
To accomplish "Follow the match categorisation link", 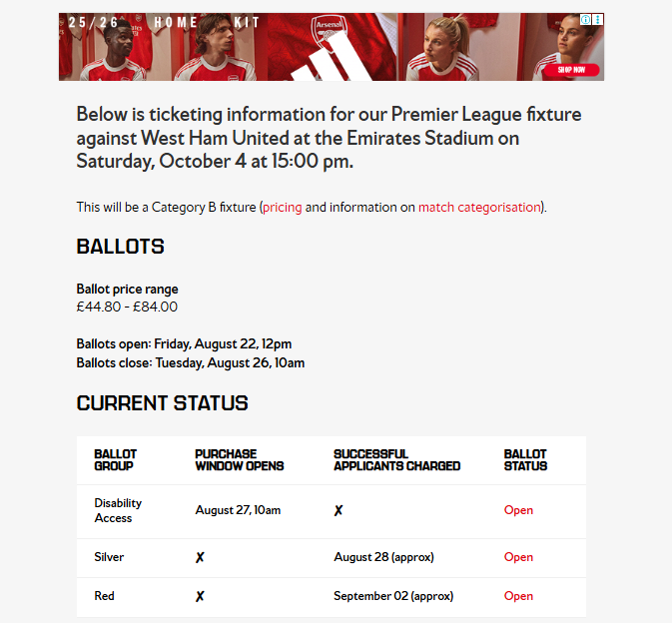I will click(x=479, y=207).
